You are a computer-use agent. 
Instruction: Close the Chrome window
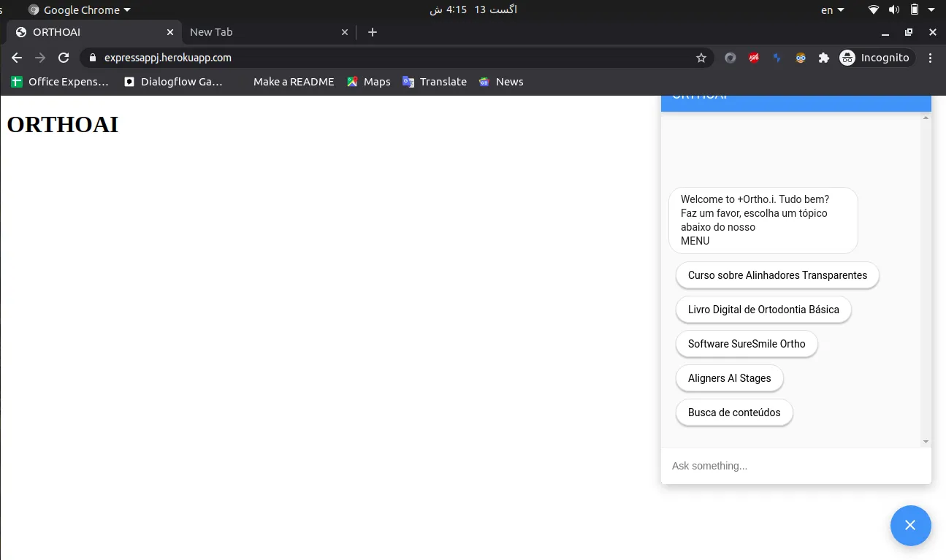[x=932, y=32]
